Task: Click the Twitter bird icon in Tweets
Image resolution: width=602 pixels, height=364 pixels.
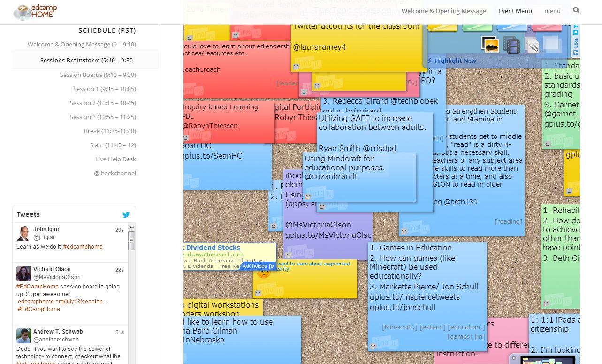Action: [126, 214]
